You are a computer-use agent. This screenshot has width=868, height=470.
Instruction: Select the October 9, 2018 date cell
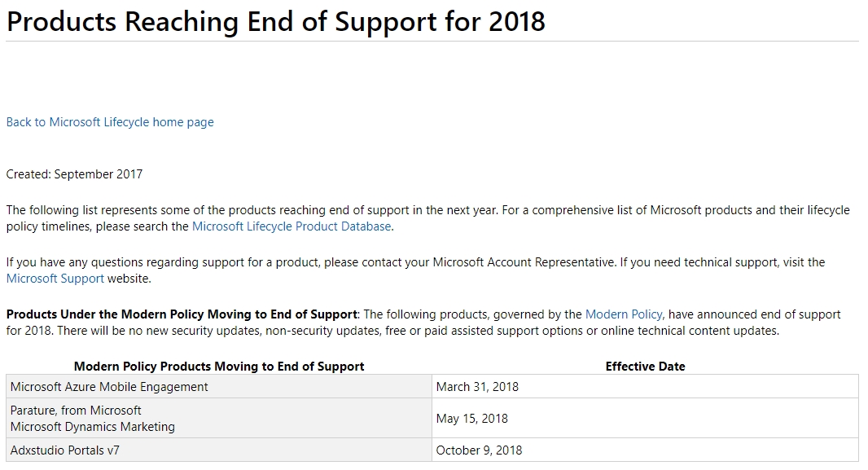(479, 450)
